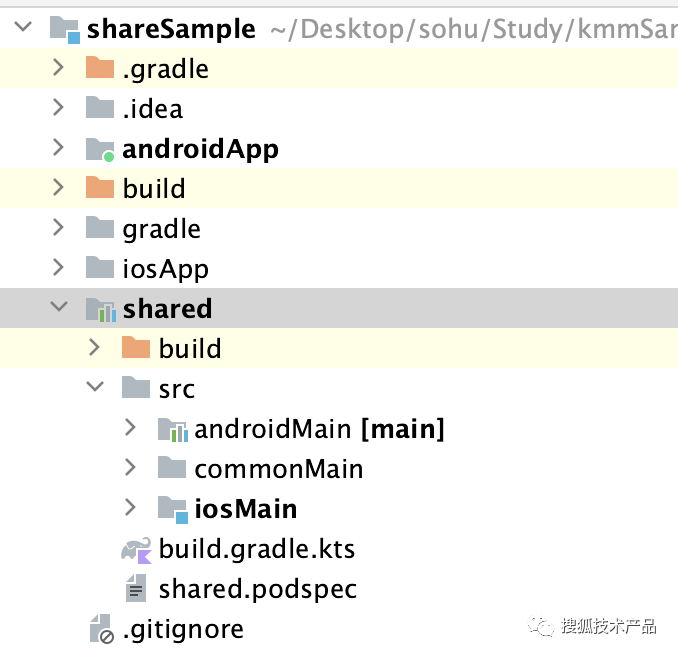Viewport: 678px width, 656px height.
Task: Select the top-level build folder label
Action: click(x=154, y=189)
